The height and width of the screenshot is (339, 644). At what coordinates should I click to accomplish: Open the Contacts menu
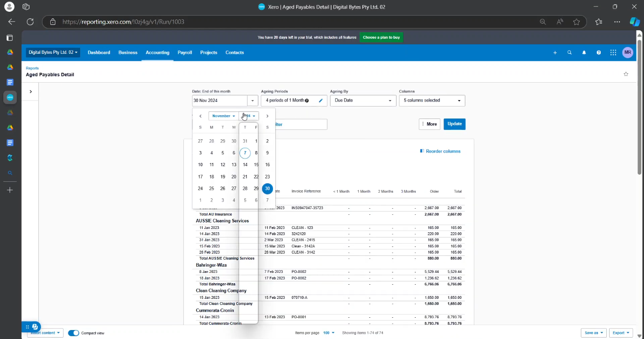[x=234, y=53]
